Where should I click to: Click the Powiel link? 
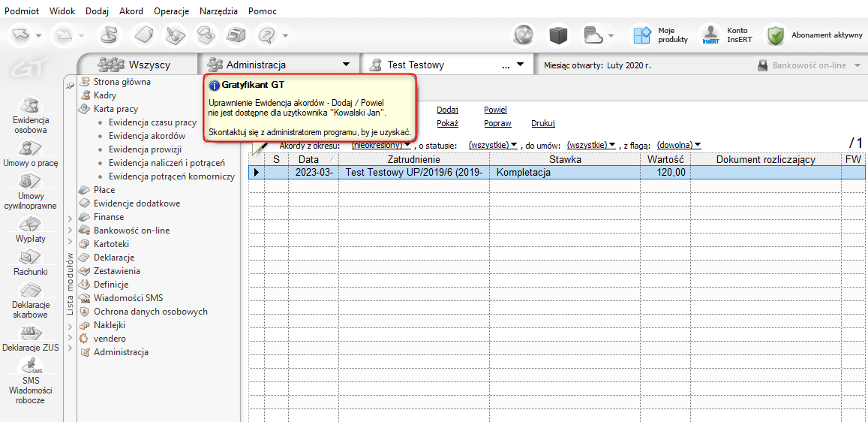[x=495, y=110]
